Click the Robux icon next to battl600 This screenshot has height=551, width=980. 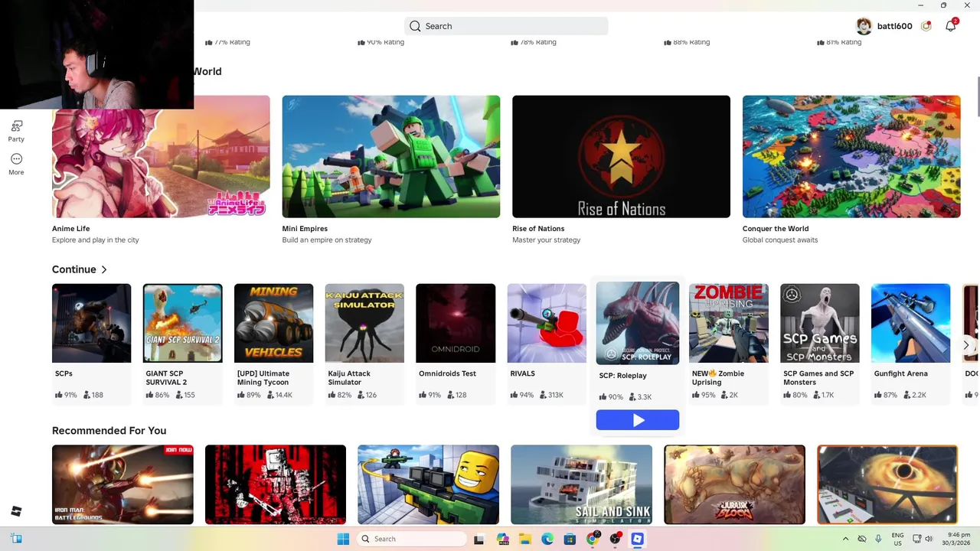pos(926,26)
